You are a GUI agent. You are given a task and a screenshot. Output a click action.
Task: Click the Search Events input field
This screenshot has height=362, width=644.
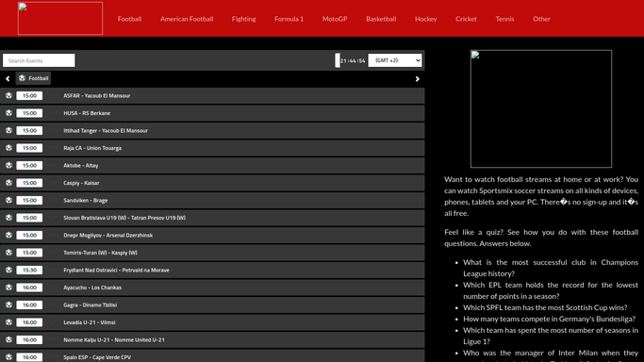(x=39, y=60)
